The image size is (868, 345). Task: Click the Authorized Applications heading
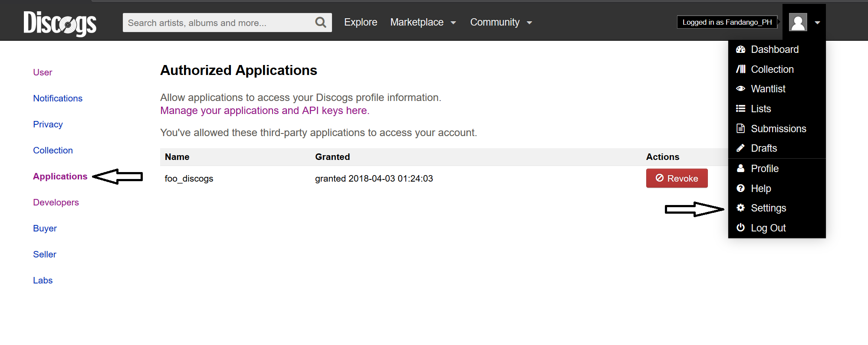coord(239,70)
